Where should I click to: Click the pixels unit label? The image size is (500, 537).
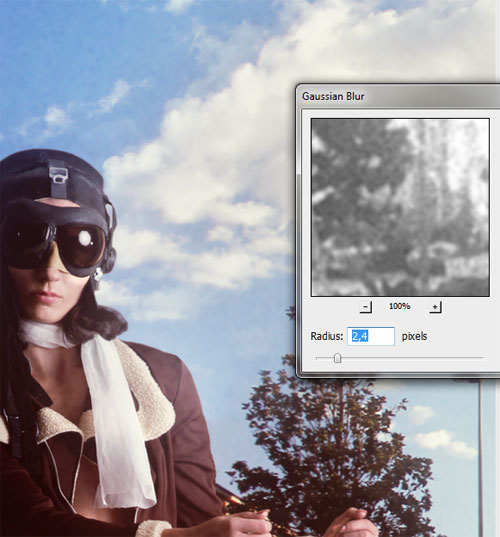(x=414, y=337)
